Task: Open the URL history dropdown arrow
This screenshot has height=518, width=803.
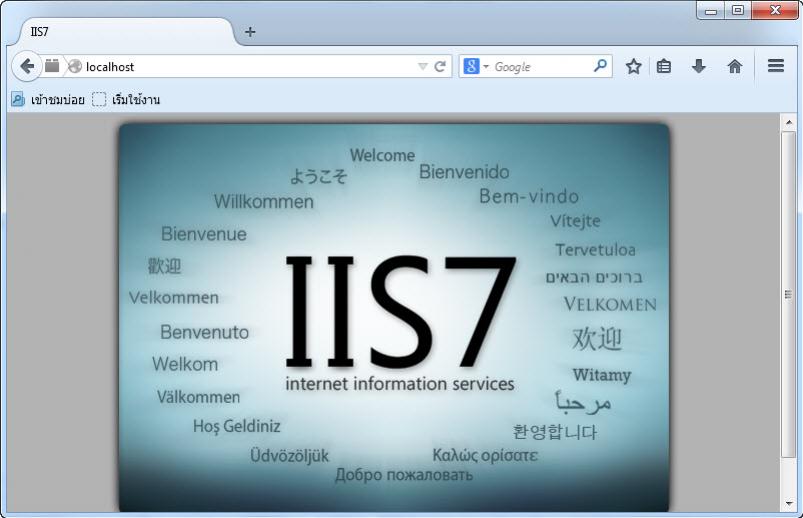Action: click(x=422, y=67)
